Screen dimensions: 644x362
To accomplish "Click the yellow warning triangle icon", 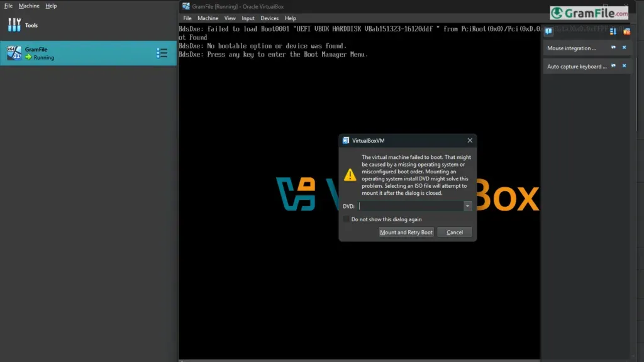I will 350,175.
